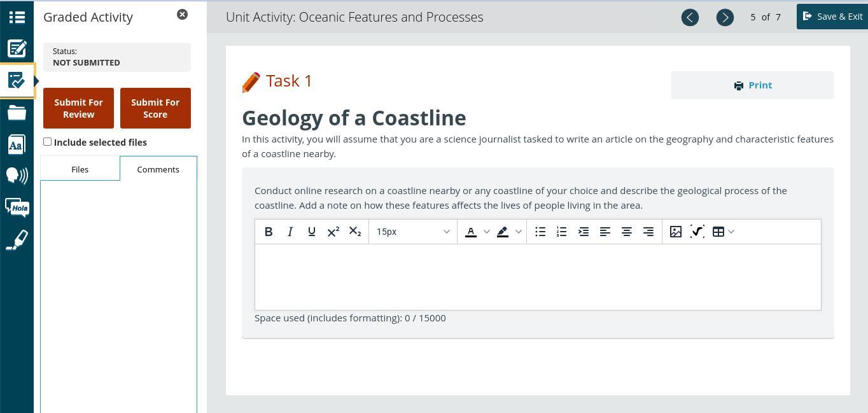This screenshot has height=413, width=868.
Task: Select the highlighter tool in sidebar
Action: pos(17,240)
